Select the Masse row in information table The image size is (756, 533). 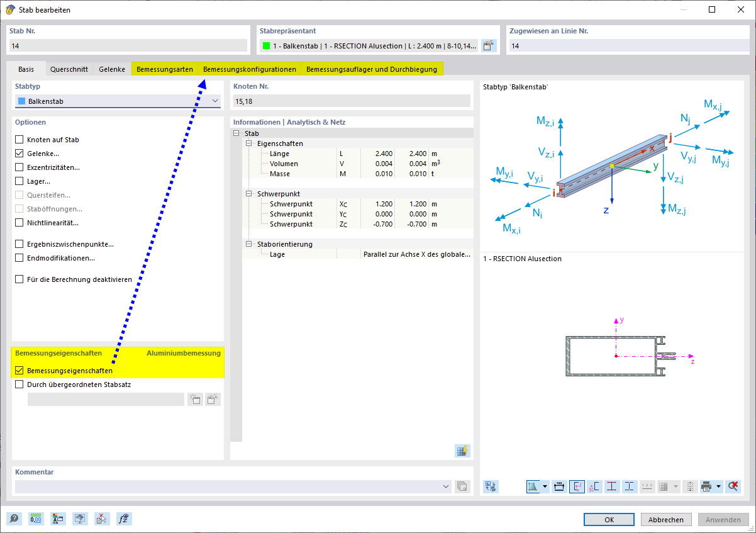[x=357, y=174]
